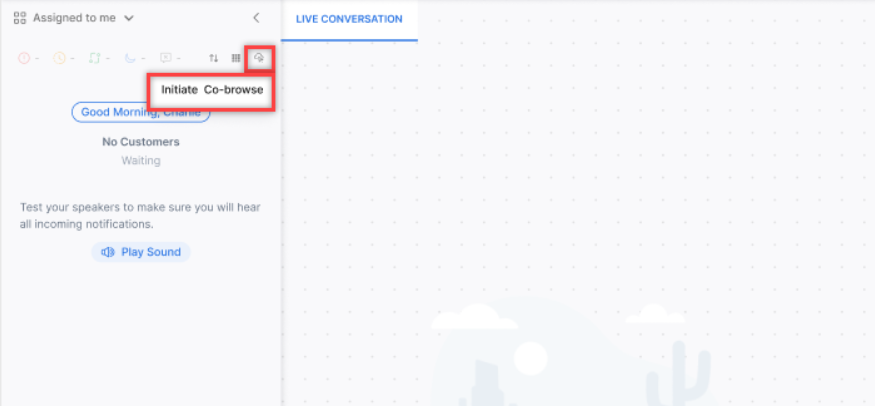Image resolution: width=875 pixels, height=406 pixels.
Task: Click the Initiate Co-browse cloud icon
Action: [259, 58]
